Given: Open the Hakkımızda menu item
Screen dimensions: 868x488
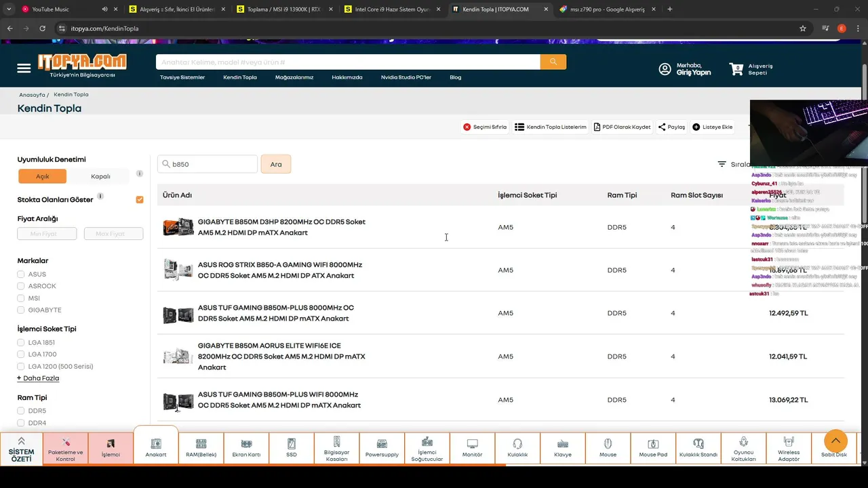Looking at the screenshot, I should [x=347, y=77].
